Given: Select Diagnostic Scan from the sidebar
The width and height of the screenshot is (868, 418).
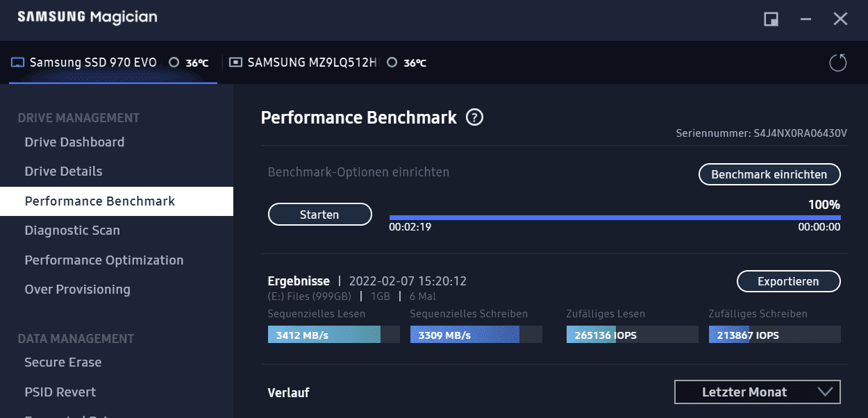Looking at the screenshot, I should (x=72, y=231).
